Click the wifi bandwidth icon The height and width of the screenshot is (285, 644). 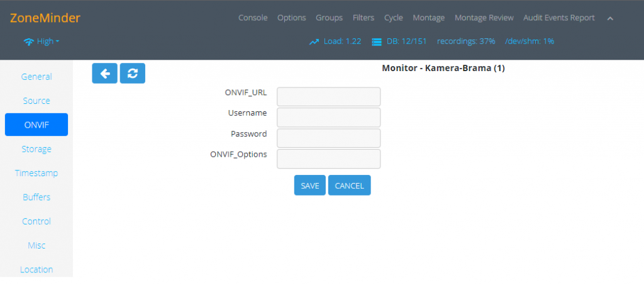coord(28,42)
